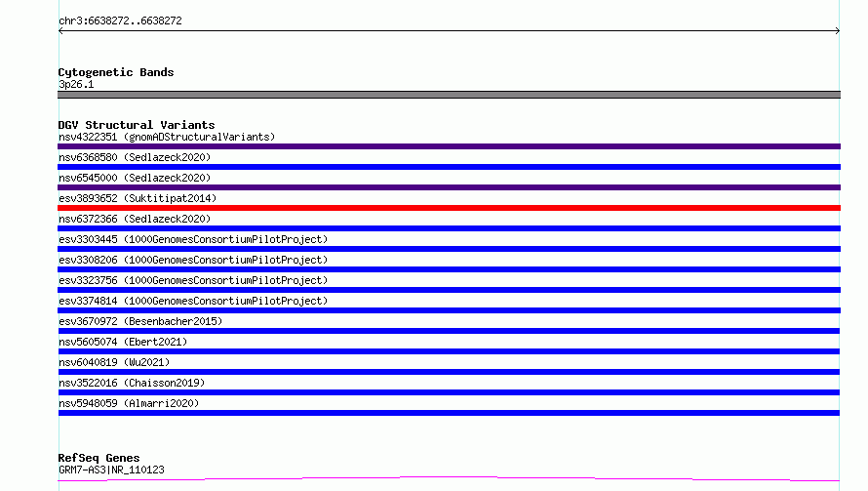Click the blue bar under esv3670972
The height and width of the screenshot is (491, 868).
click(449, 331)
